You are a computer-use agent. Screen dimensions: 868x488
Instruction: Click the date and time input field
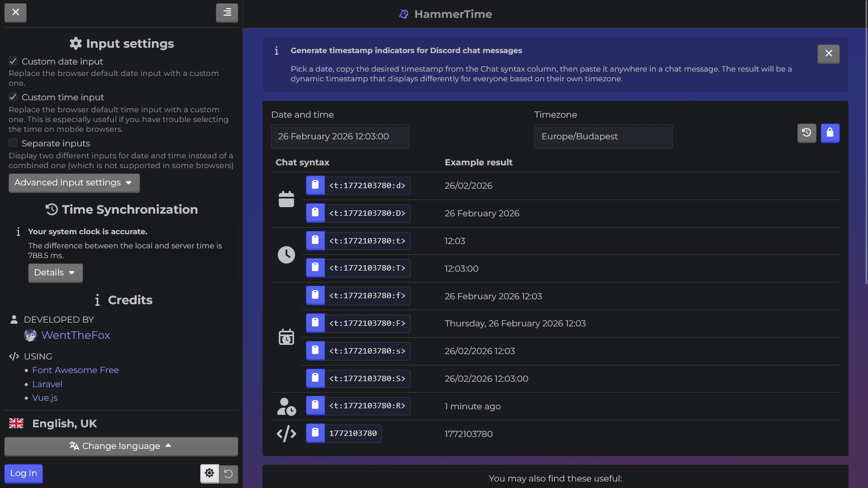(x=340, y=136)
